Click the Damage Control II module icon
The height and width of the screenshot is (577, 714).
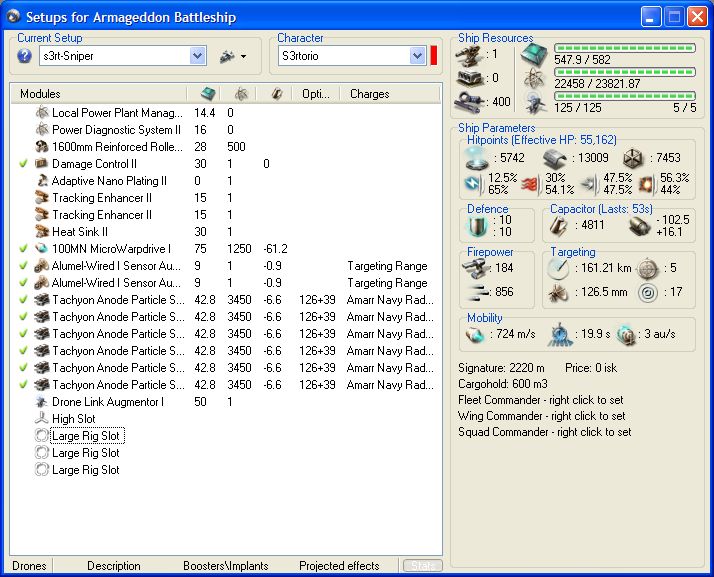pyautogui.click(x=42, y=164)
